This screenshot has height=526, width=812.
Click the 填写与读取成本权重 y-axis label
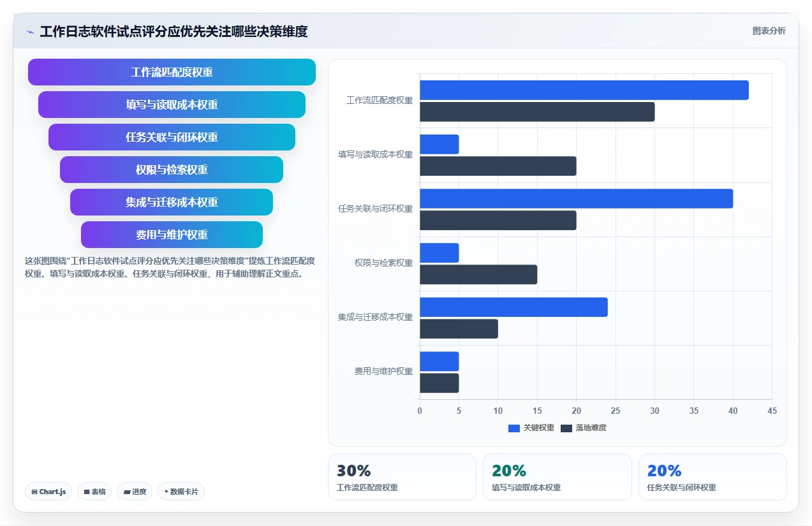(x=375, y=154)
